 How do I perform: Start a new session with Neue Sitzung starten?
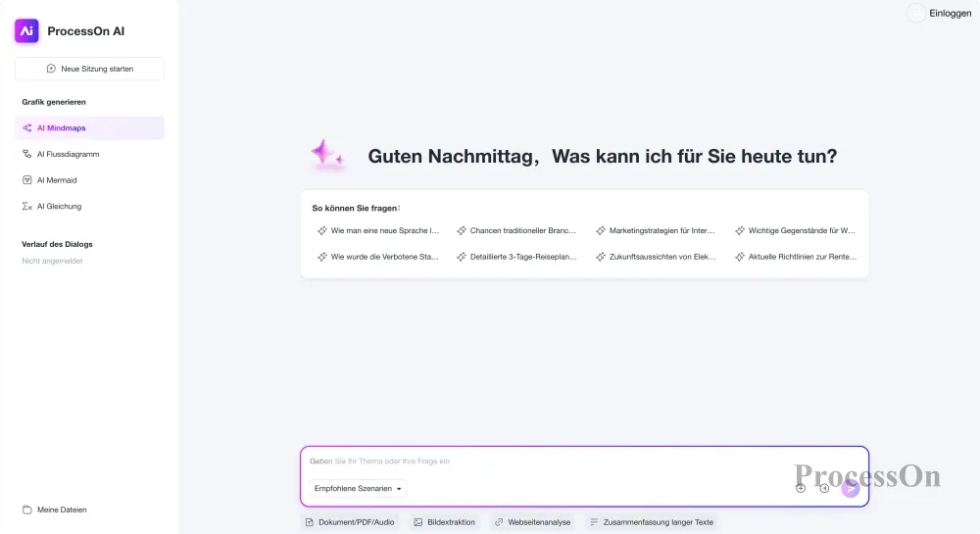point(89,69)
